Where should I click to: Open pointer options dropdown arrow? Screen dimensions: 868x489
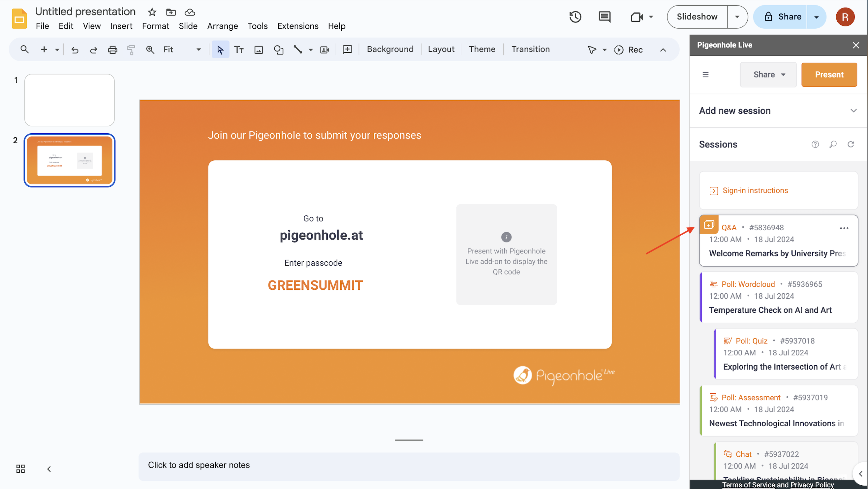pyautogui.click(x=604, y=50)
